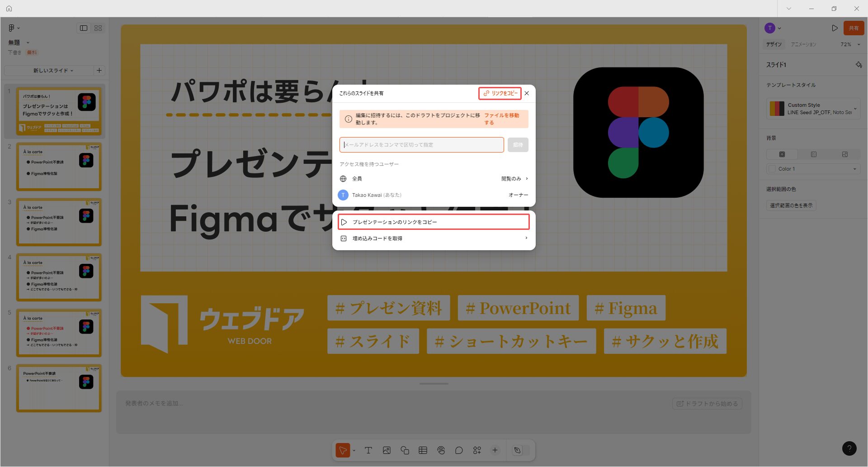This screenshot has height=467, width=868.
Task: Select the Text tool in the bottom toolbar
Action: pos(368,450)
